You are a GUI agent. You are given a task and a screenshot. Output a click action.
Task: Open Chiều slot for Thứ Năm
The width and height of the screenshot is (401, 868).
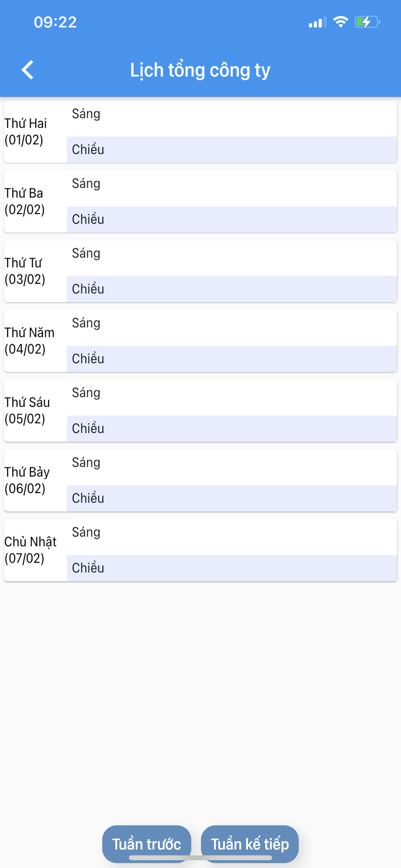232,359
